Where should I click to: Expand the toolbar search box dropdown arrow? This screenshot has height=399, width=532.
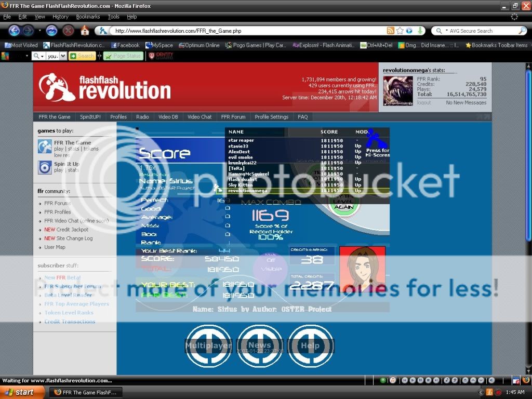[63, 56]
